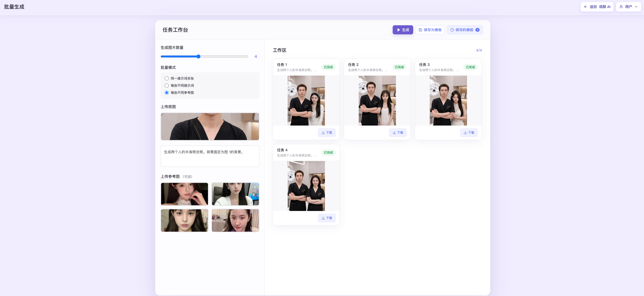Click the clock icon in 保存的模板
Viewport: 644px width, 296px height.
[x=452, y=30]
